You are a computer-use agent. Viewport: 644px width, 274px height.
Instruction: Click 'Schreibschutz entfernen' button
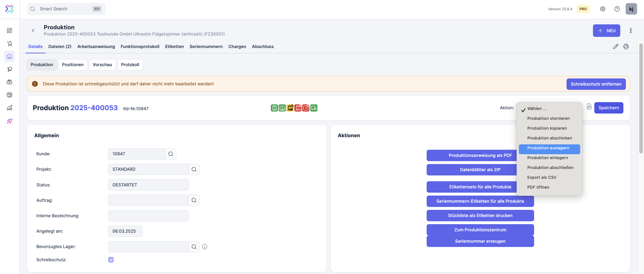pyautogui.click(x=596, y=84)
